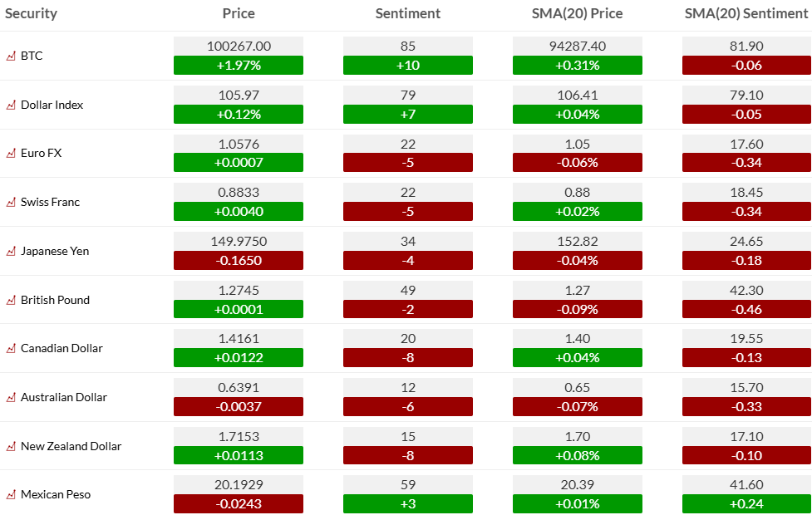The image size is (812, 515).
Task: Open chart icon for Swiss Franc
Action: (x=11, y=203)
